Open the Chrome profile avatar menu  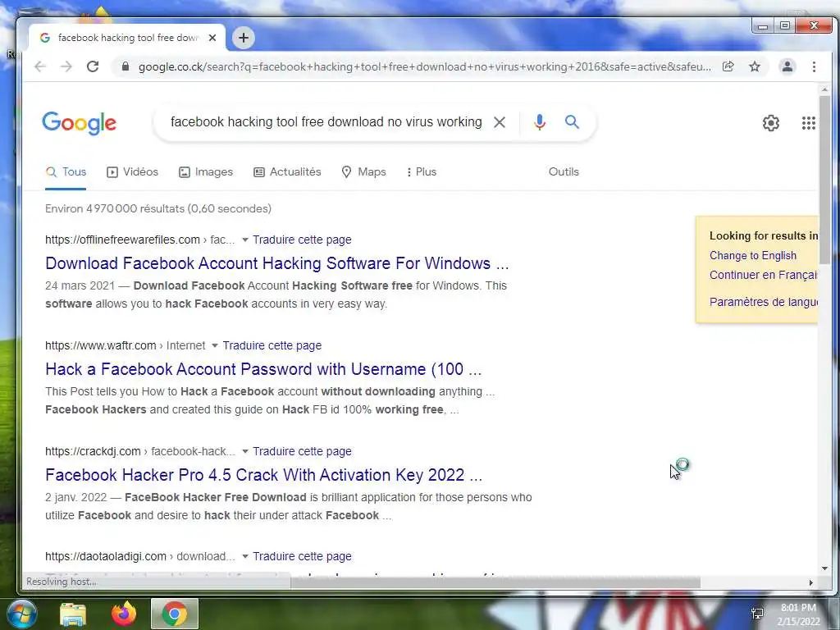click(787, 66)
